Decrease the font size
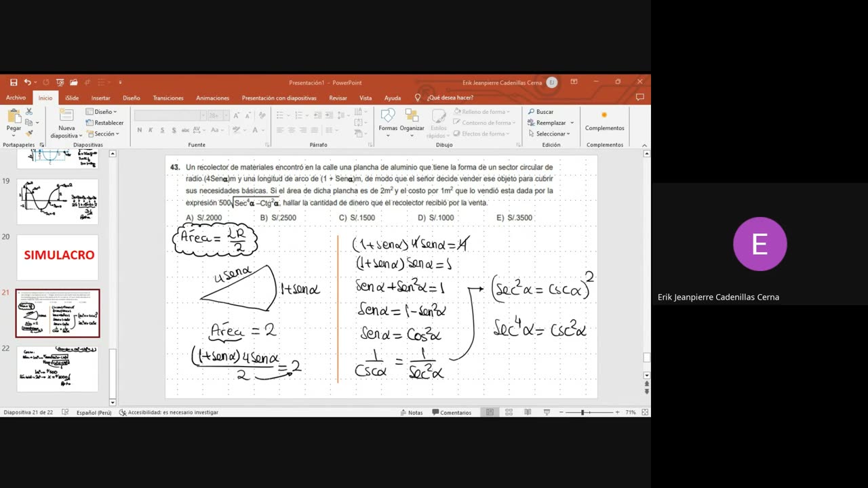The width and height of the screenshot is (868, 488). pos(247,115)
